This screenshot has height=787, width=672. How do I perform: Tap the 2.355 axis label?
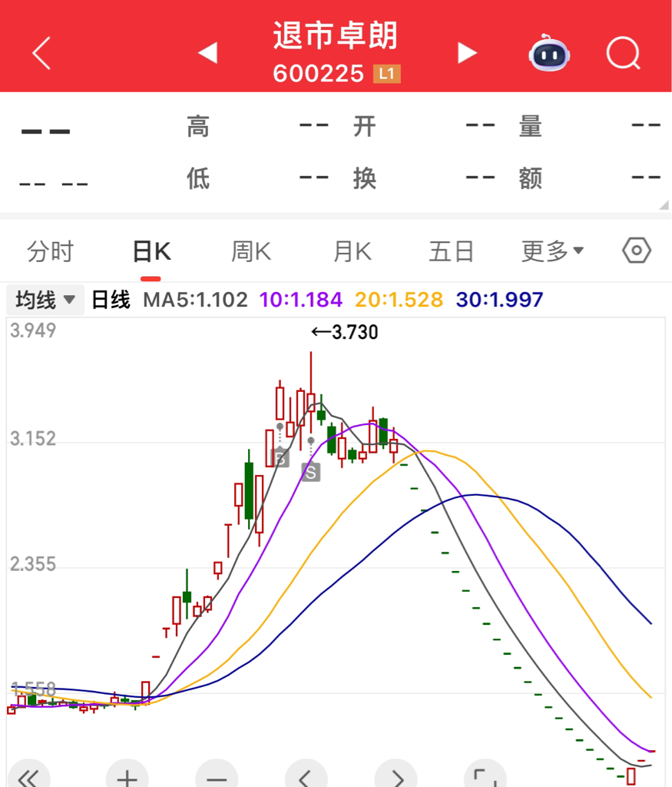coord(33,564)
